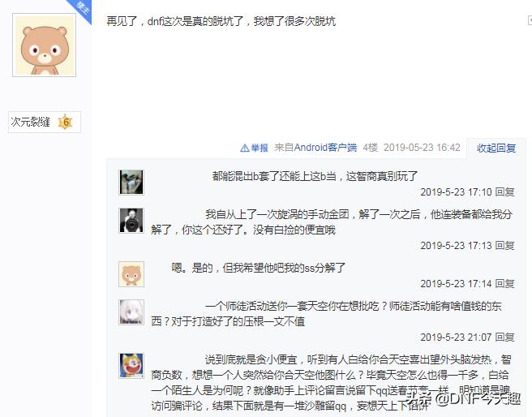Click the clown cartoon avatar
The height and width of the screenshot is (417, 532).
pos(131,365)
